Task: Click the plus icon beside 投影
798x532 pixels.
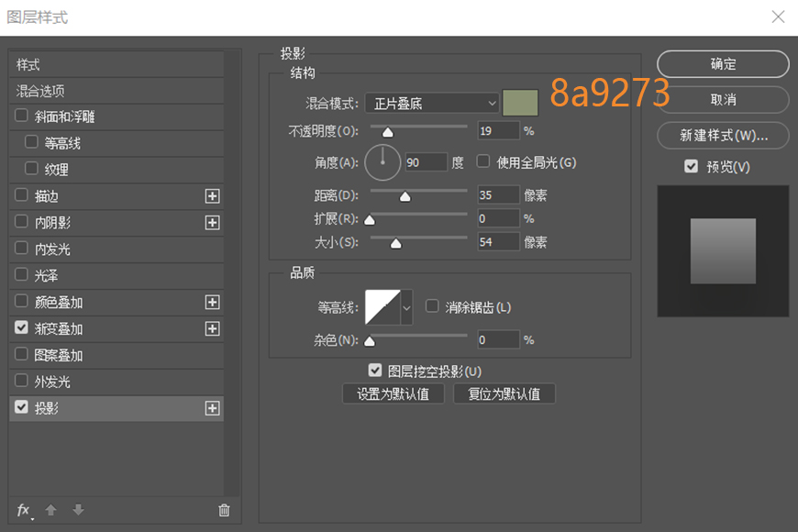Action: 212,408
